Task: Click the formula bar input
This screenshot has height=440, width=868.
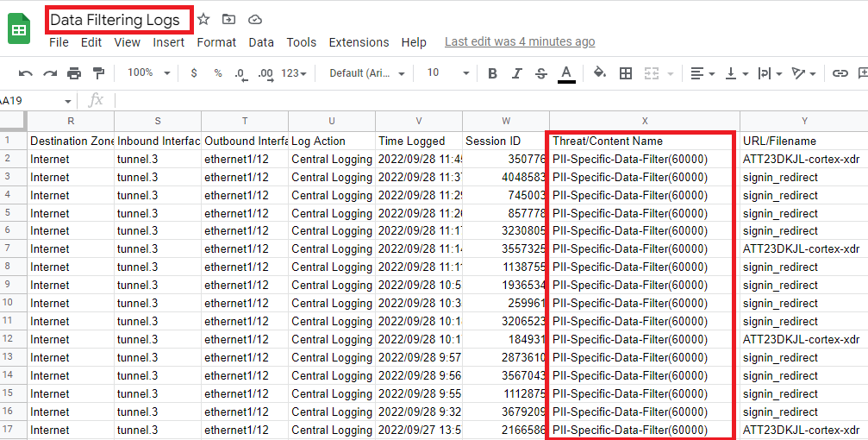Action: click(x=491, y=101)
